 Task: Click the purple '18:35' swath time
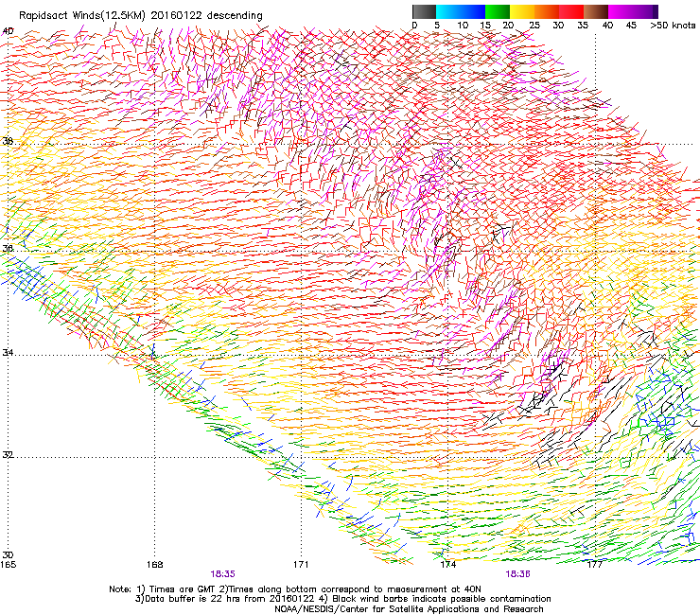coord(222,574)
